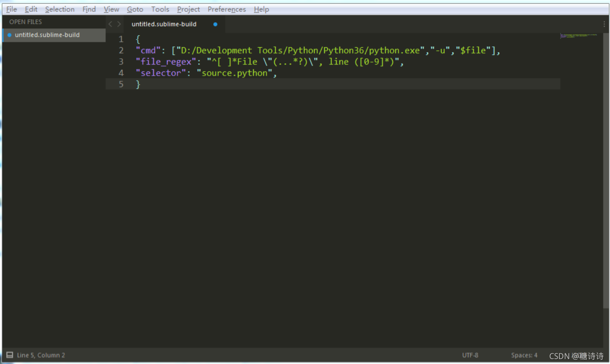The image size is (610, 364).
Task: Switch to the untitled.sublime-build tab
Action: [x=164, y=24]
